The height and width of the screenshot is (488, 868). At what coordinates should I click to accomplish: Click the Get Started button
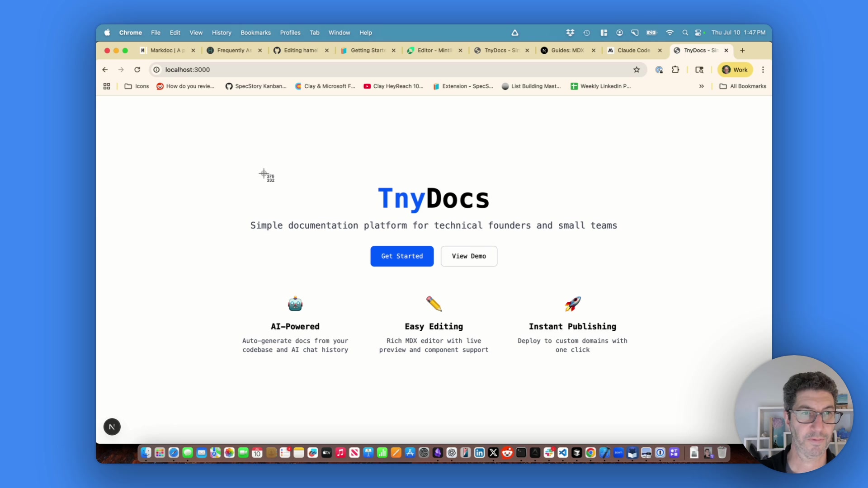(x=402, y=256)
